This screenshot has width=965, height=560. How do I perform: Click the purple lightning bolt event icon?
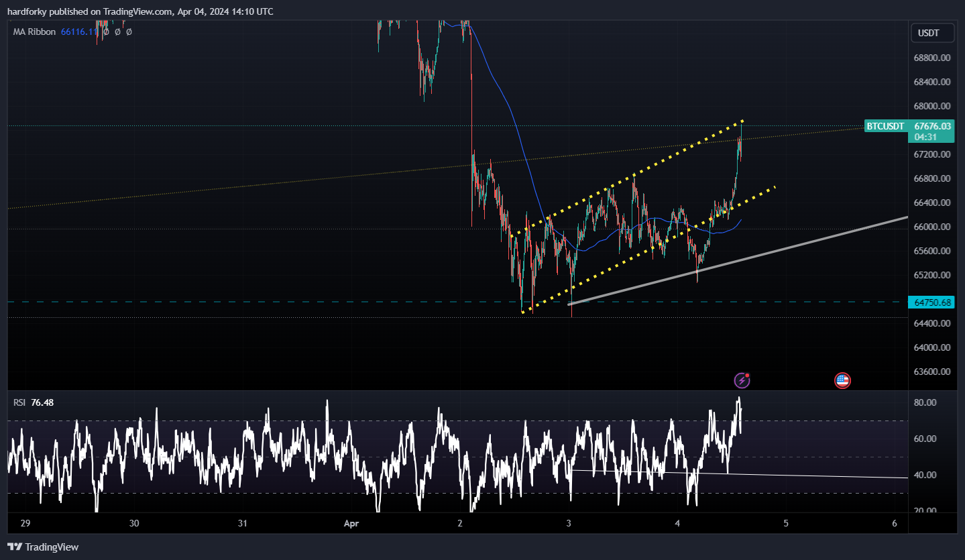coord(742,380)
